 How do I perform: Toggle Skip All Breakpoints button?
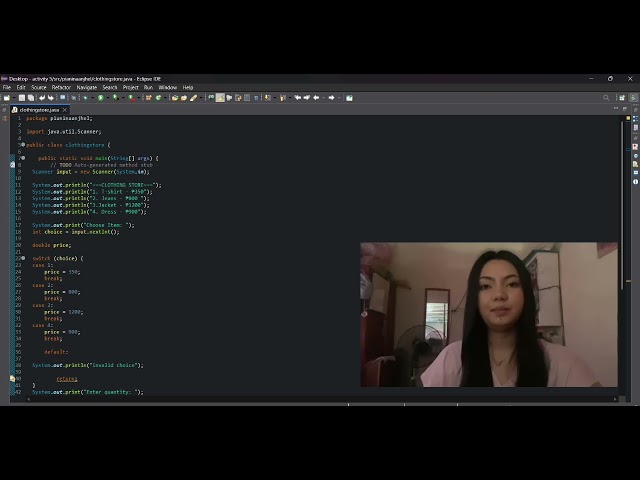pos(73,98)
